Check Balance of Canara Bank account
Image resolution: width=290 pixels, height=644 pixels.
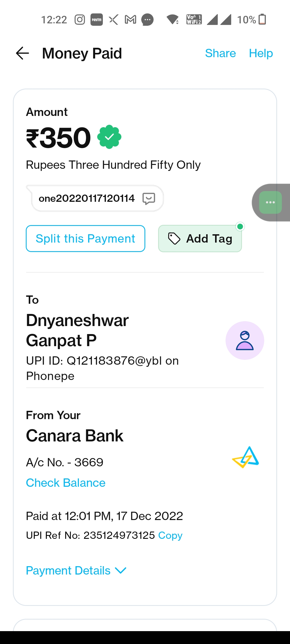point(66,483)
